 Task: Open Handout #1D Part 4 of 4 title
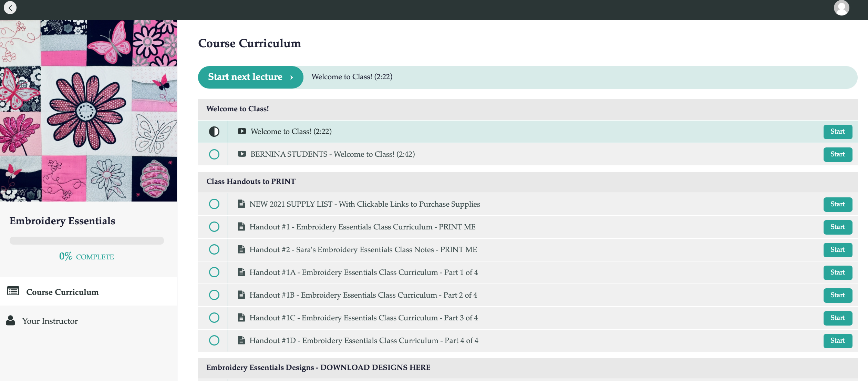pos(364,341)
